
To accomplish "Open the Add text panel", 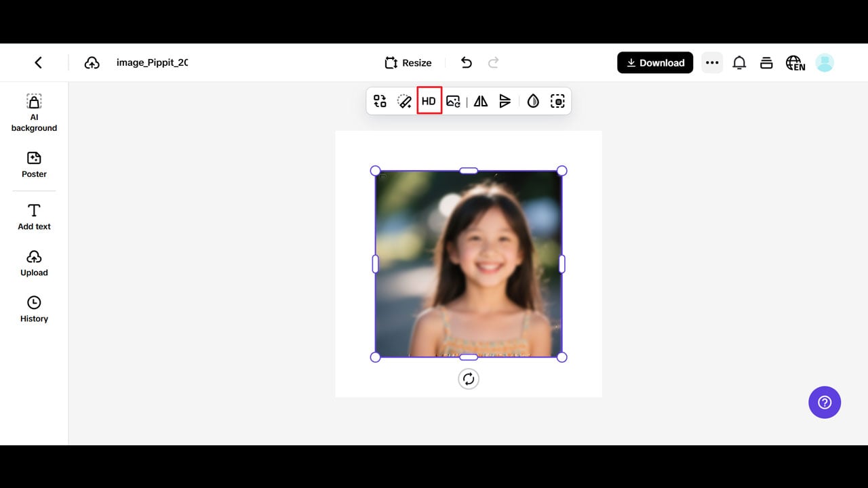I will [34, 217].
